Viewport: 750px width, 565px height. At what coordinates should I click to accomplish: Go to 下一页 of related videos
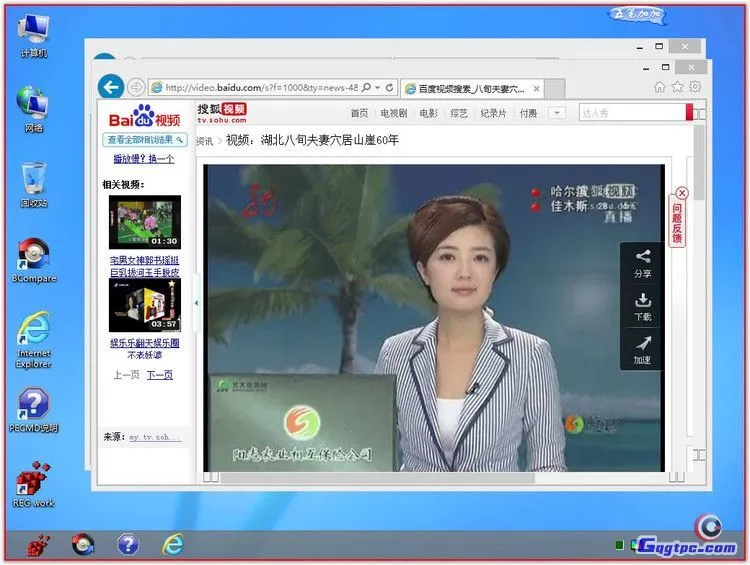coord(159,375)
